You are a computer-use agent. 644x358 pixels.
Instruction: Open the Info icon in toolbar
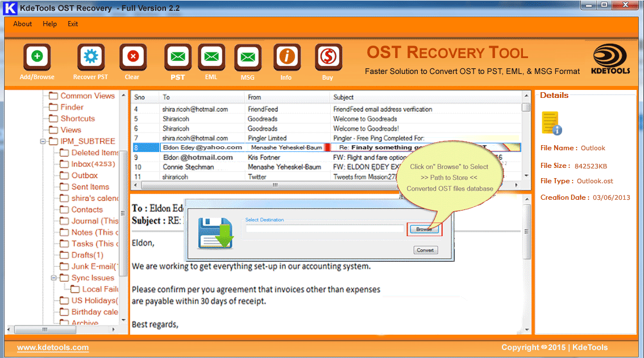point(286,57)
